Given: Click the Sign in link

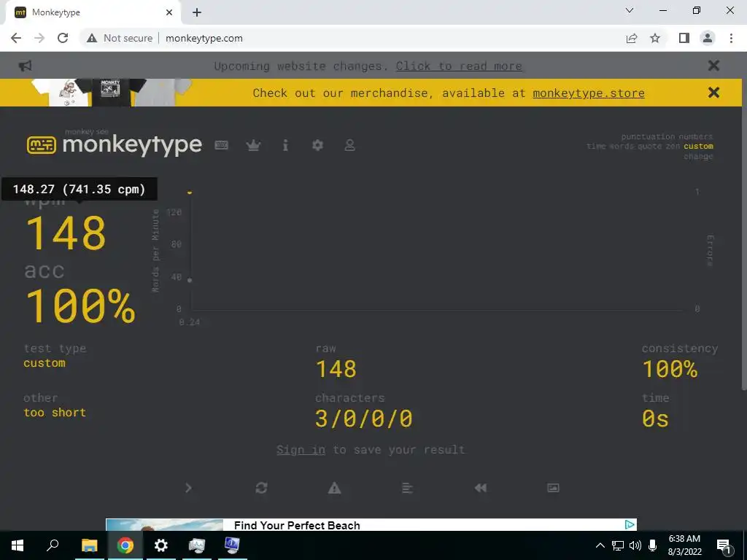Looking at the screenshot, I should (x=301, y=449).
